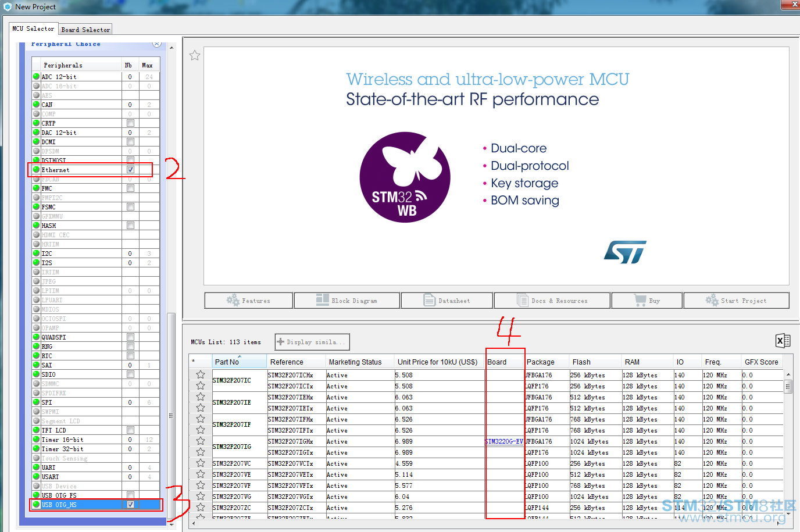Star the STM32F207IFTx row
This screenshot has height=532, width=800.
[x=201, y=430]
